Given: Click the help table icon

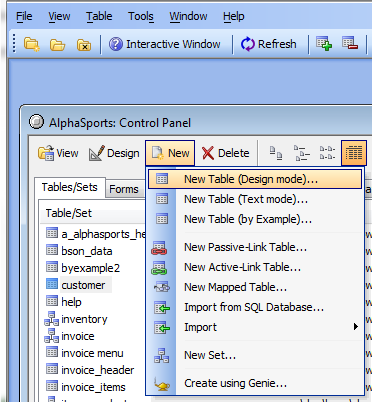Looking at the screenshot, I should (52, 301).
